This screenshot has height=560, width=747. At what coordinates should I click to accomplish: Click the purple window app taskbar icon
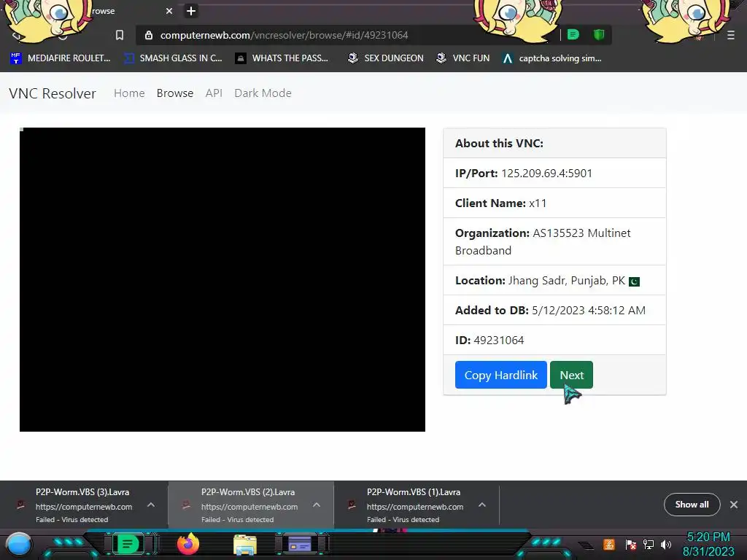300,544
